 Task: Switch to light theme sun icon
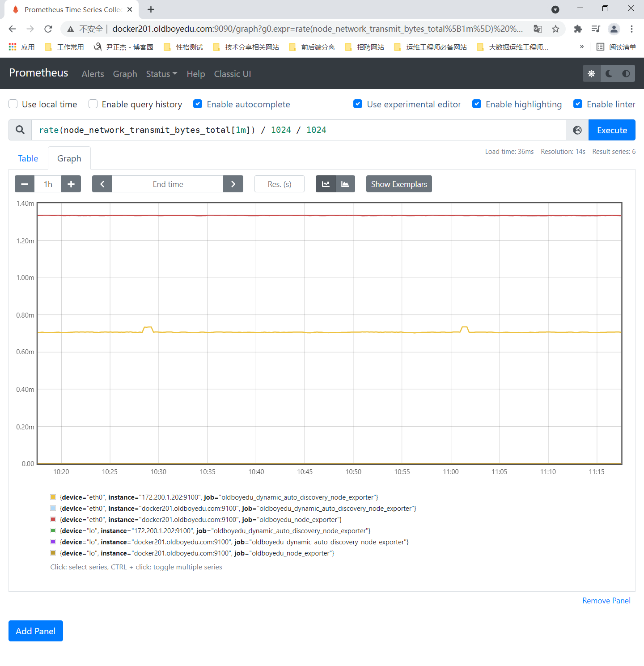[591, 74]
